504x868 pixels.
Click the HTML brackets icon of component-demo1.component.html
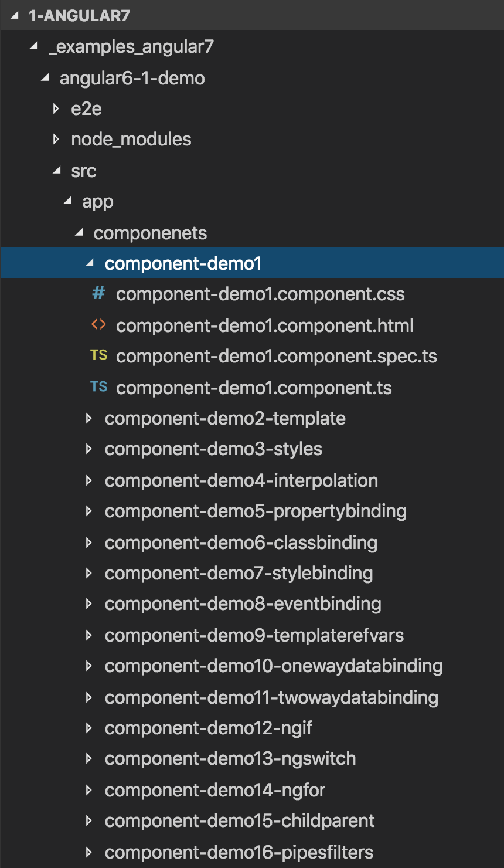pyautogui.click(x=98, y=324)
